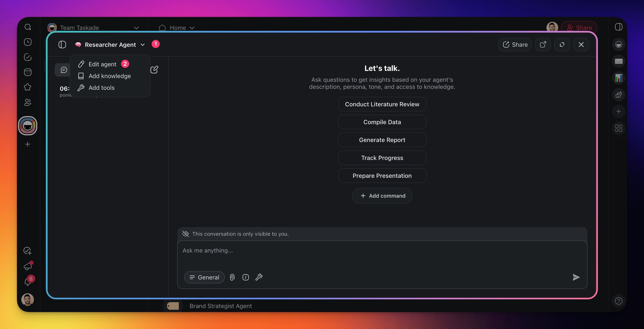The image size is (644, 329).
Task: Click the paperclip attach file icon
Action: [x=232, y=277]
